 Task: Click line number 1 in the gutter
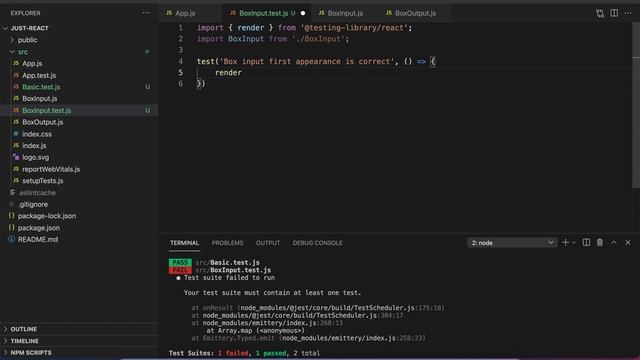pyautogui.click(x=180, y=28)
